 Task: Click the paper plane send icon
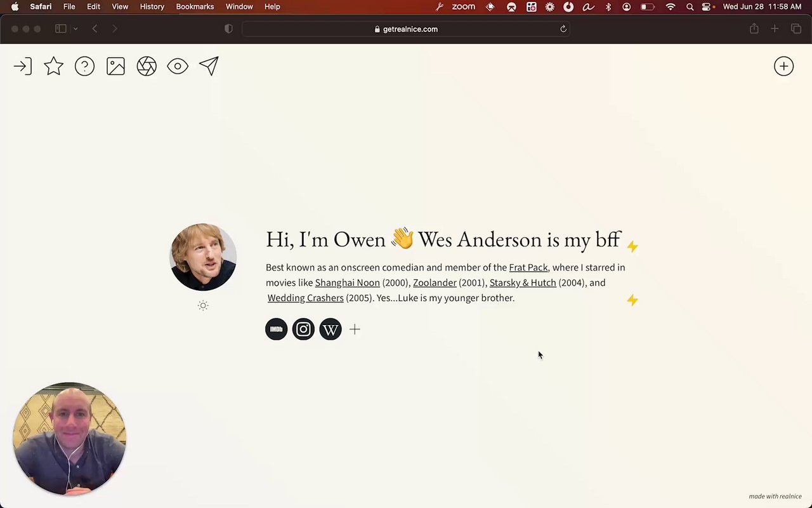[x=209, y=66]
